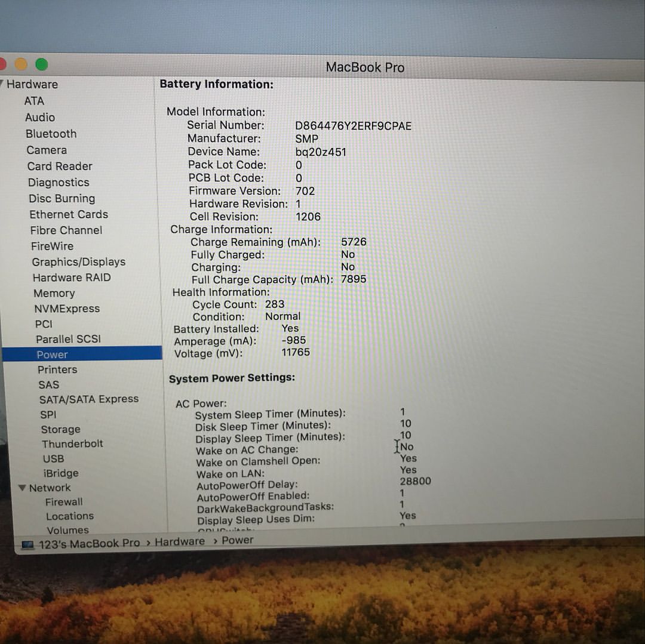Image resolution: width=645 pixels, height=644 pixels.
Task: Click the manufacturer value SMP
Action: (x=306, y=139)
